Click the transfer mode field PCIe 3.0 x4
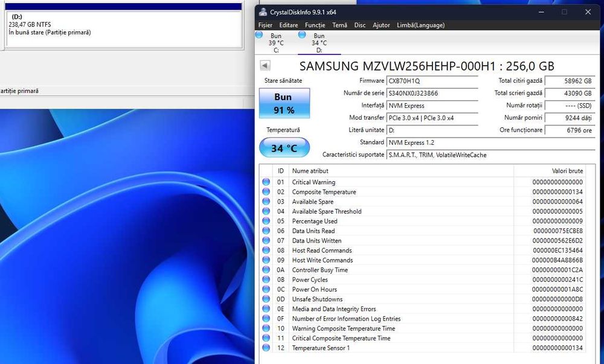Screen dimensions: 604x364 (x=432, y=118)
